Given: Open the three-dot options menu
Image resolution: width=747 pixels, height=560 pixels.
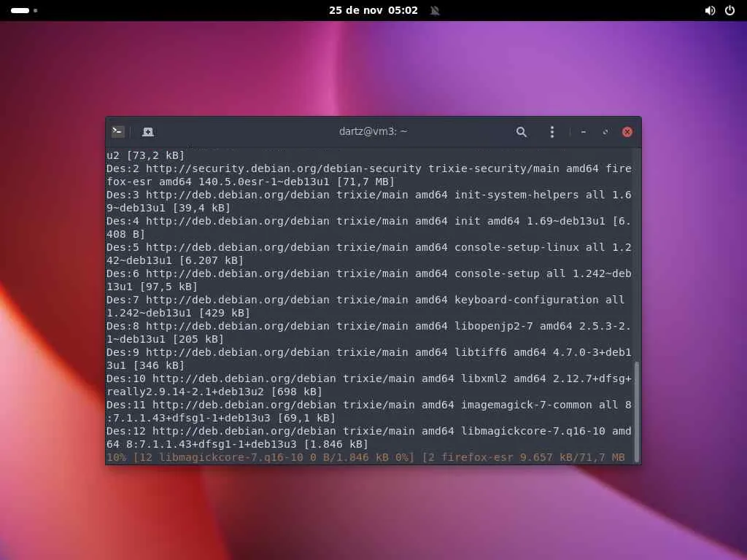Looking at the screenshot, I should [x=551, y=132].
